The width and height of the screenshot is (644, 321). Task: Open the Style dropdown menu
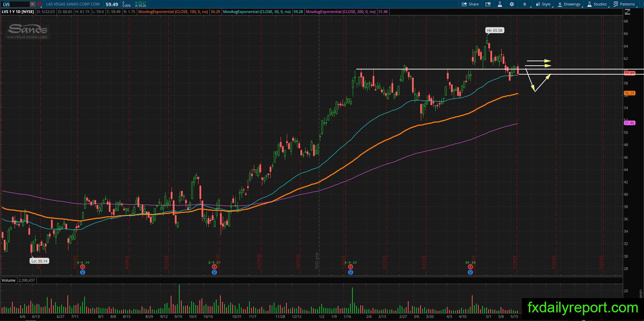[x=543, y=4]
